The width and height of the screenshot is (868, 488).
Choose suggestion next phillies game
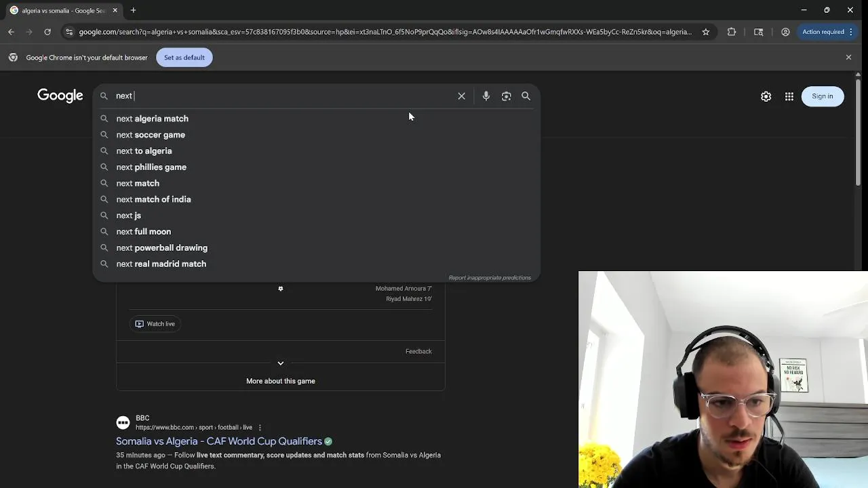click(x=316, y=167)
